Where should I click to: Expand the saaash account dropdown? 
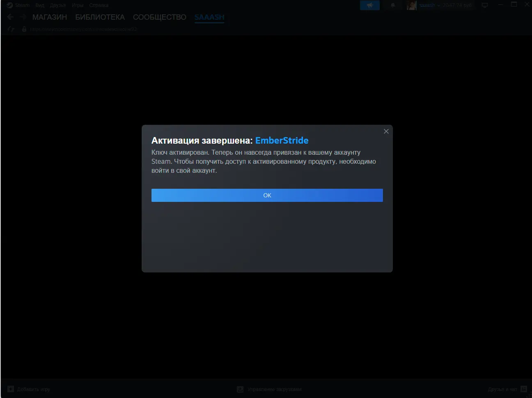(x=429, y=5)
